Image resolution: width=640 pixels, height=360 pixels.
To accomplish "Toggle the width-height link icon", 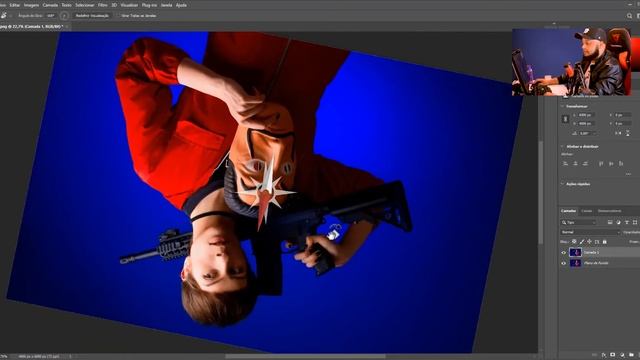I will (x=565, y=119).
